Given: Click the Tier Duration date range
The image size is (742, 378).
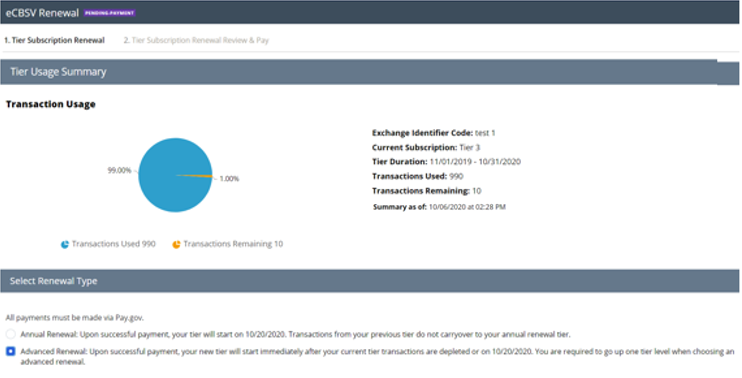Looking at the screenshot, I should pos(475,162).
